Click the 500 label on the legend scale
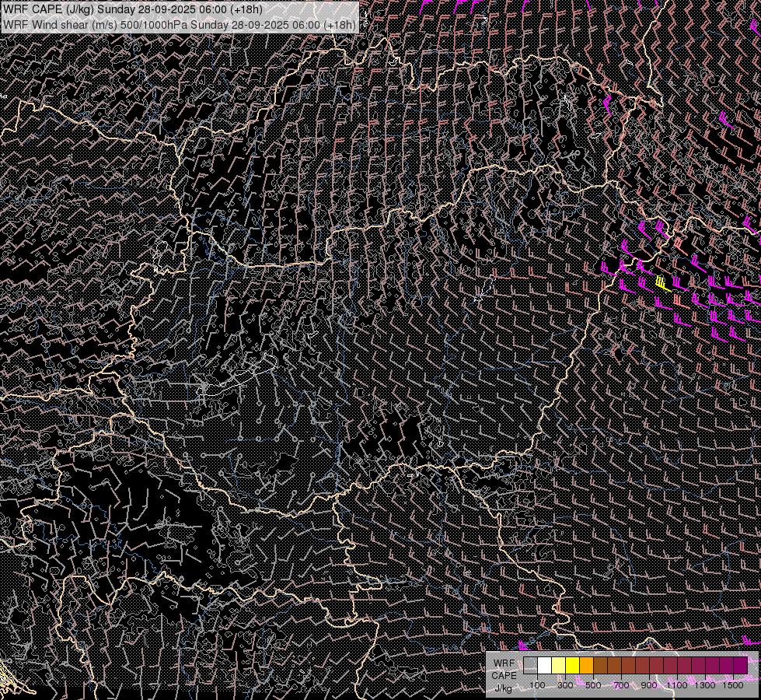 point(593,685)
